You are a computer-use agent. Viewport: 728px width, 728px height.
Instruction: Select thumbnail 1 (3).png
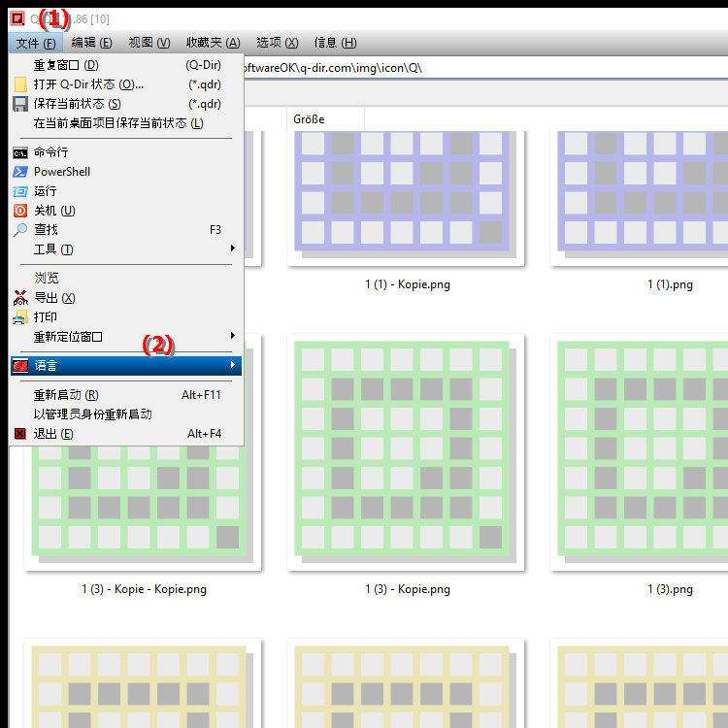(640, 452)
